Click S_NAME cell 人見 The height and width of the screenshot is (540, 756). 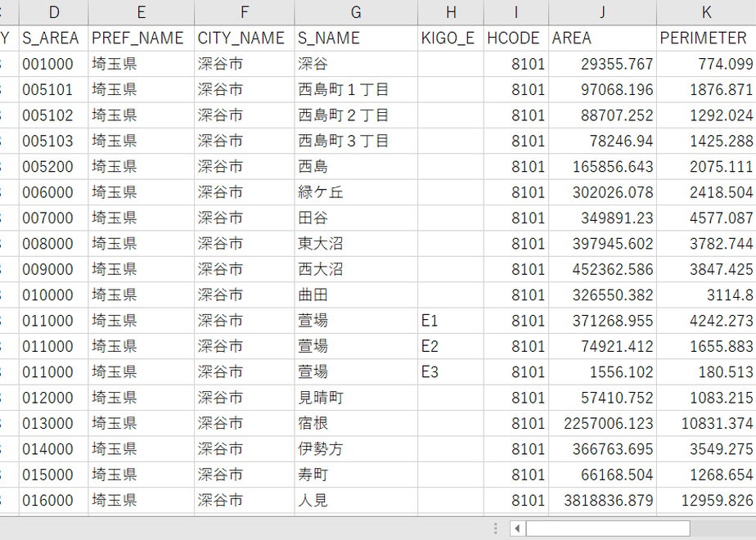pyautogui.click(x=356, y=500)
